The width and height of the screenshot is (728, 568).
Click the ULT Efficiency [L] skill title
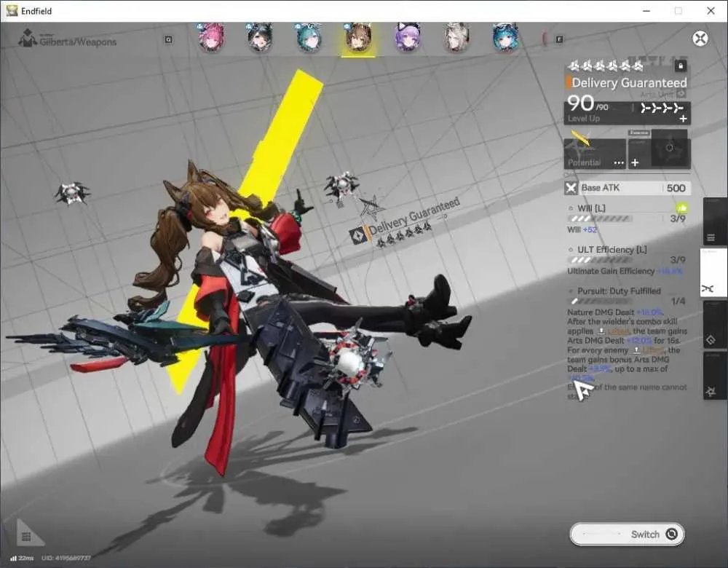(x=612, y=249)
